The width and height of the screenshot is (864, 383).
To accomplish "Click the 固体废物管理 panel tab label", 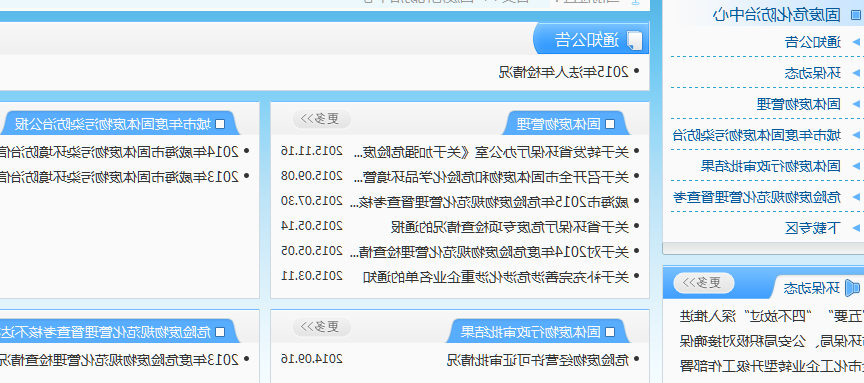I will point(559,124).
